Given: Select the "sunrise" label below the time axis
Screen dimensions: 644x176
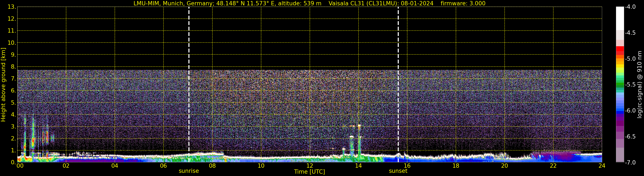Looking at the screenshot, I should (x=189, y=171).
